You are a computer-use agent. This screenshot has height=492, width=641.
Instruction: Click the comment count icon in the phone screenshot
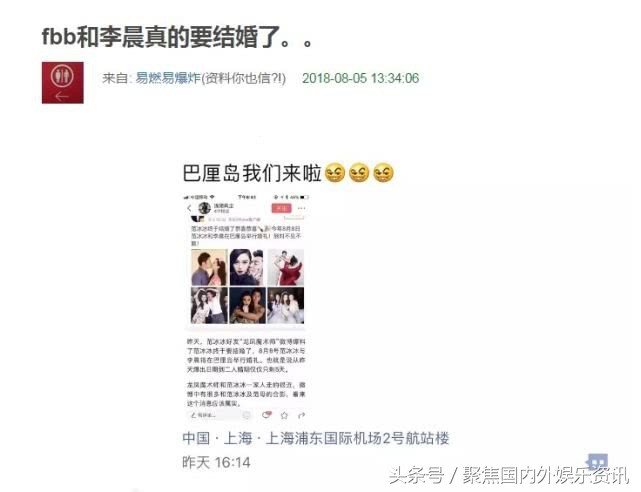(x=267, y=415)
